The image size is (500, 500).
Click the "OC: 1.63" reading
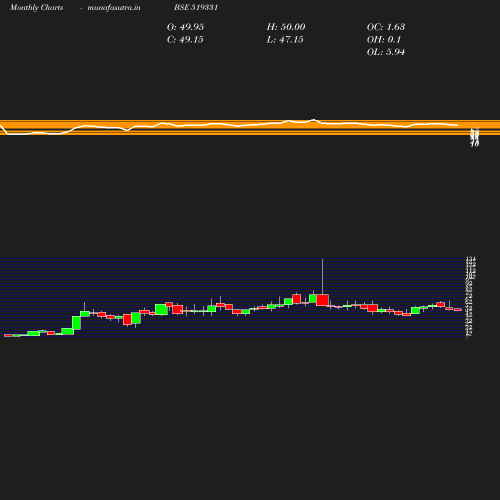386,27
